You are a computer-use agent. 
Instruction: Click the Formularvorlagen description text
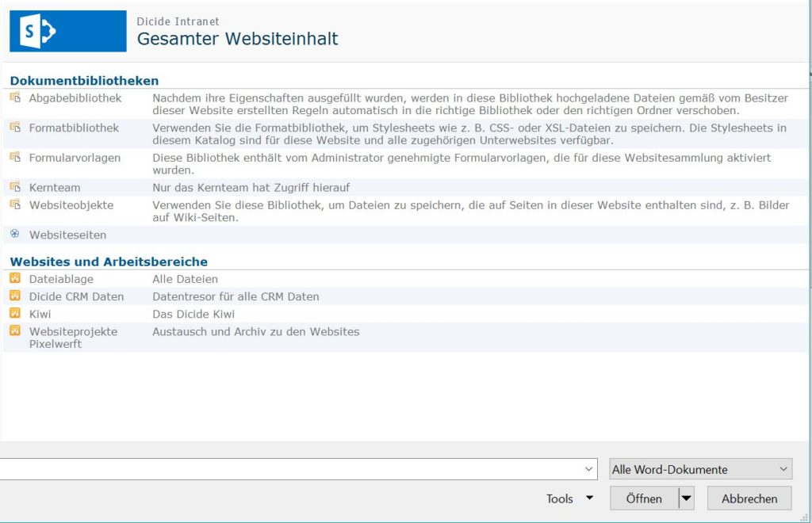(462, 164)
